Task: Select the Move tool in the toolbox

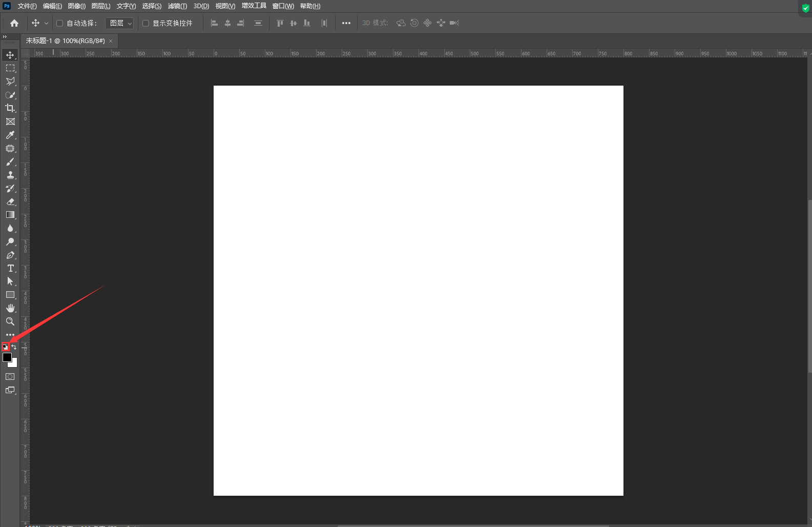Action: (x=10, y=55)
